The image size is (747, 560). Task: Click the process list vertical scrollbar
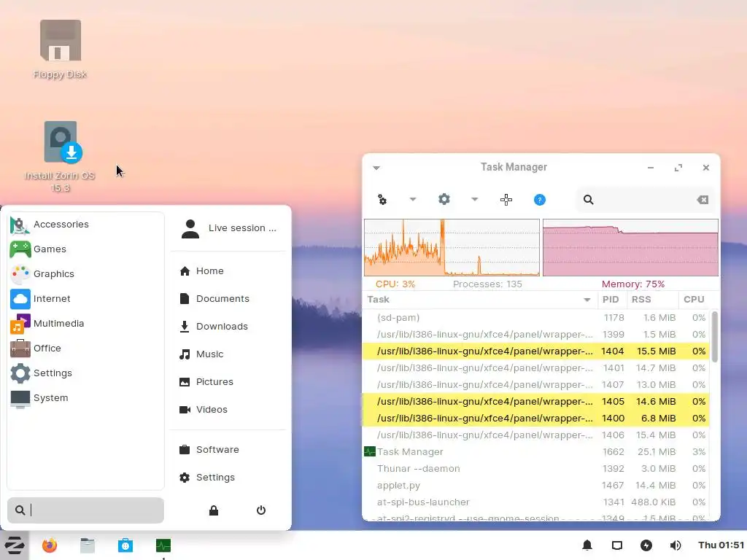pyautogui.click(x=715, y=337)
